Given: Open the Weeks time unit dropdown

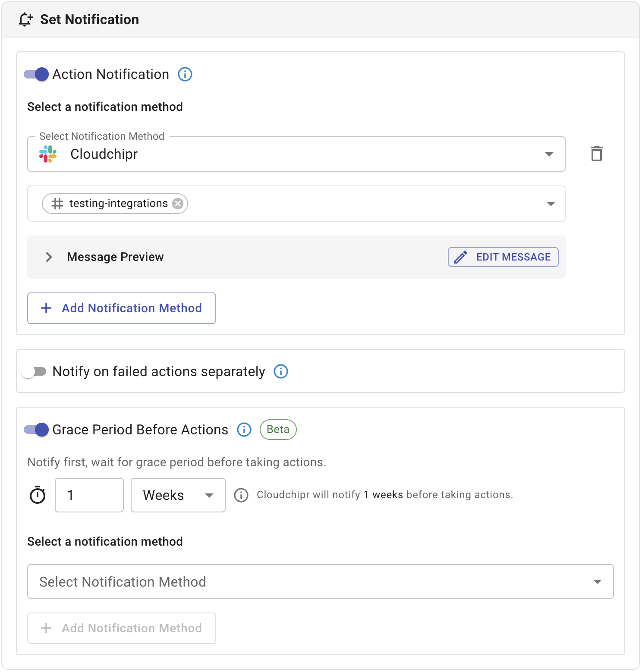Looking at the screenshot, I should tap(178, 495).
